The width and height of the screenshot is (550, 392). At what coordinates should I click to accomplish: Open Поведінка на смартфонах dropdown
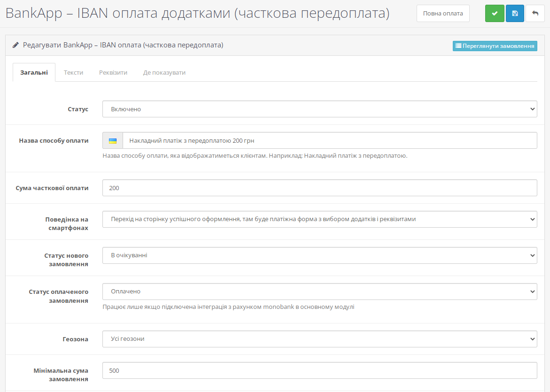pos(319,219)
